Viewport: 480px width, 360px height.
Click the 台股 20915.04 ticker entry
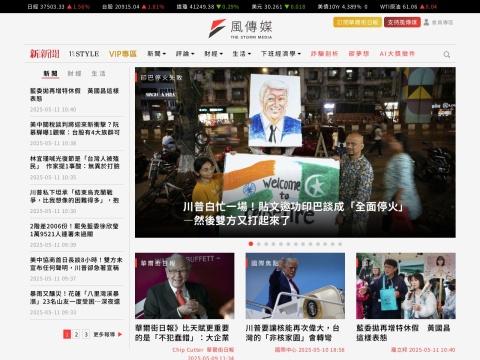pos(133,6)
